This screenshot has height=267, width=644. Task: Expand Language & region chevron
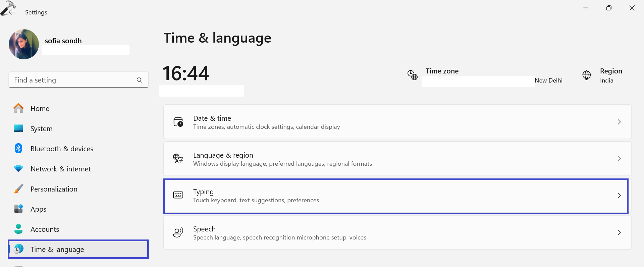(x=619, y=159)
